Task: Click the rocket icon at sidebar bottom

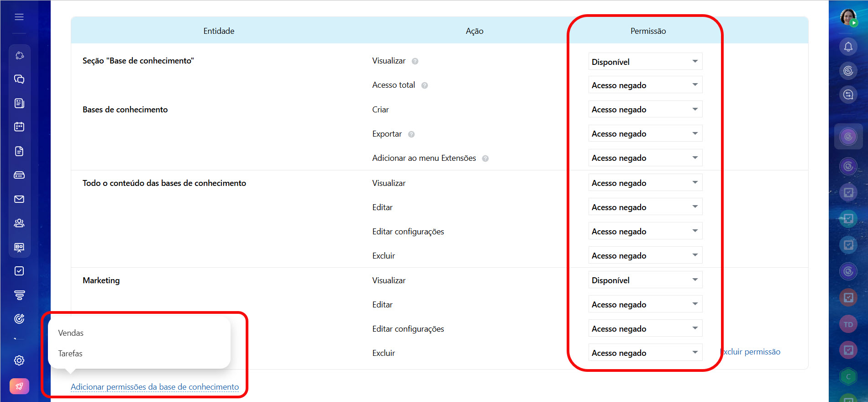Action: pyautogui.click(x=19, y=386)
